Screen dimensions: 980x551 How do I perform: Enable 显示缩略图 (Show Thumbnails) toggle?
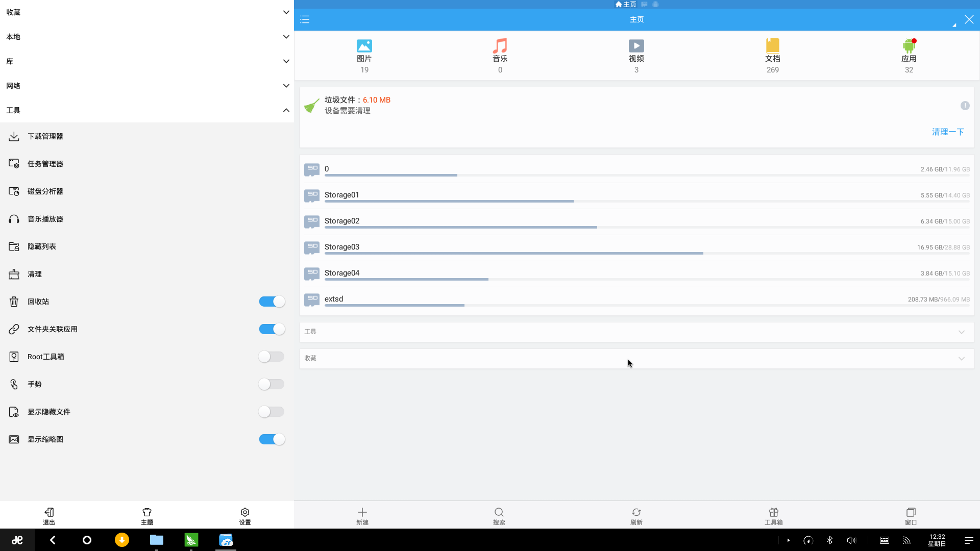click(272, 439)
